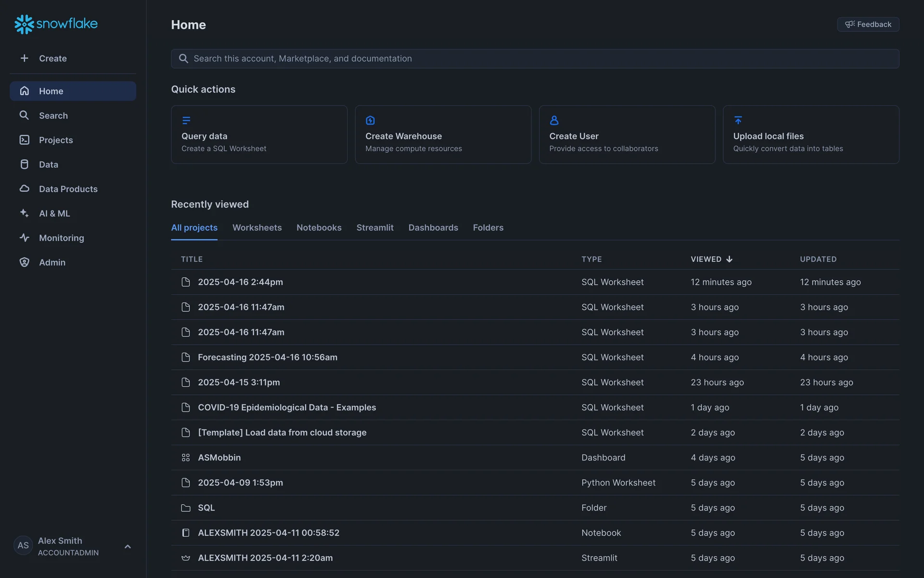924x578 pixels.
Task: Click the Feedback button
Action: (x=868, y=25)
